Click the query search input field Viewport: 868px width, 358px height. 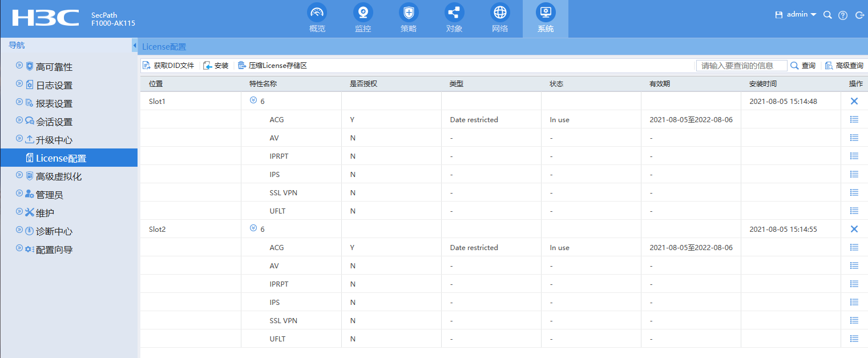click(x=741, y=66)
